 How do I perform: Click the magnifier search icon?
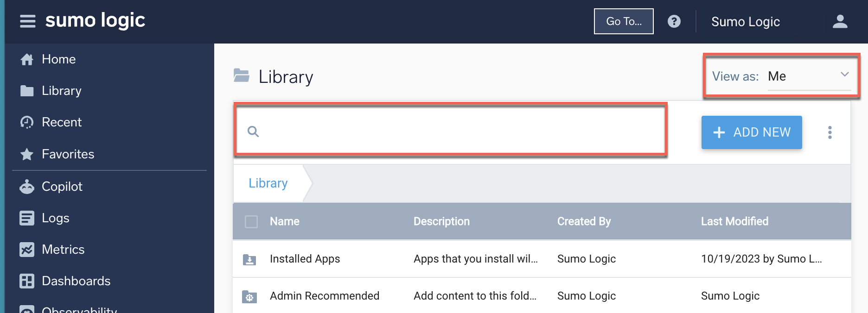(x=253, y=131)
